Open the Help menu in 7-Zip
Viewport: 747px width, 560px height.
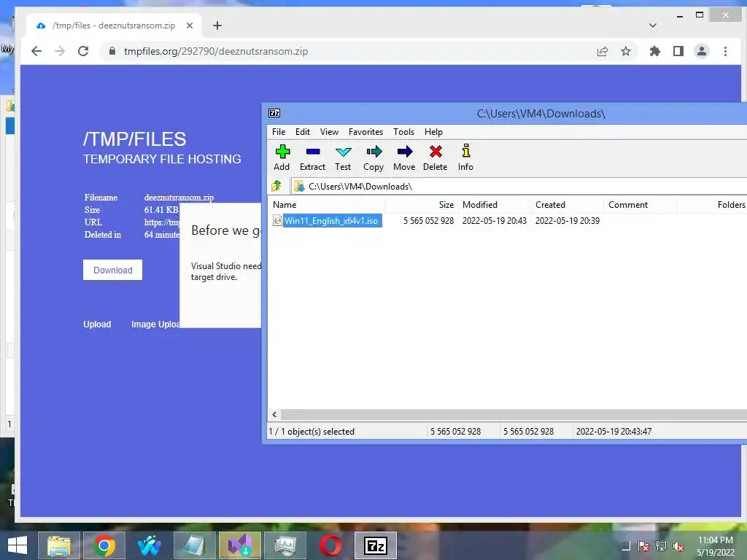click(433, 132)
